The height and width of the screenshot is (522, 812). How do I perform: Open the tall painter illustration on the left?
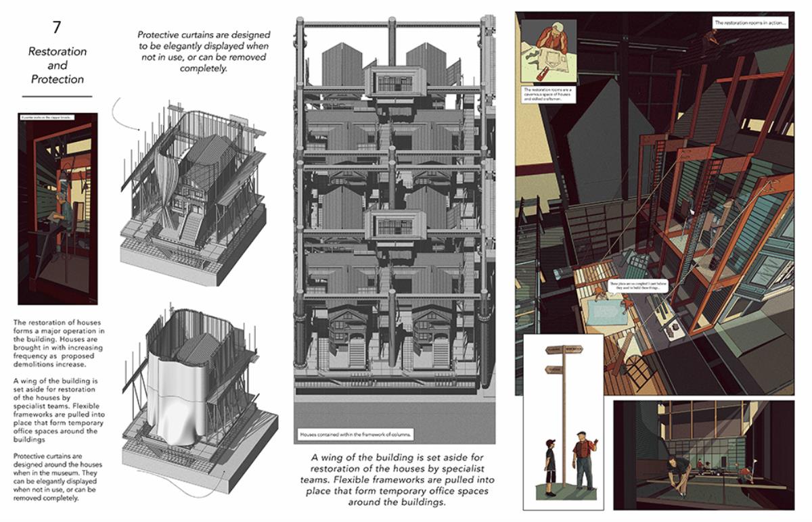point(58,208)
